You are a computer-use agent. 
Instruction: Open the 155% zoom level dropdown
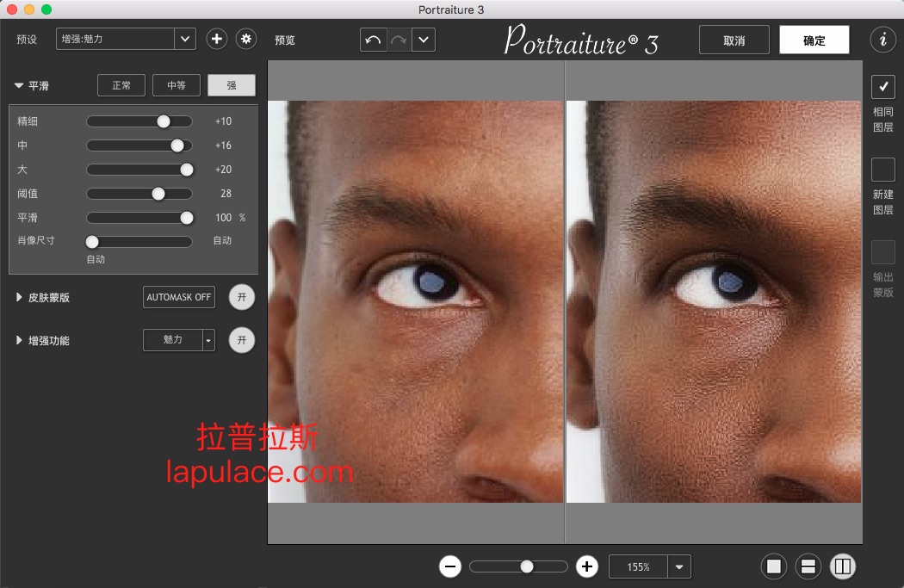(x=679, y=566)
